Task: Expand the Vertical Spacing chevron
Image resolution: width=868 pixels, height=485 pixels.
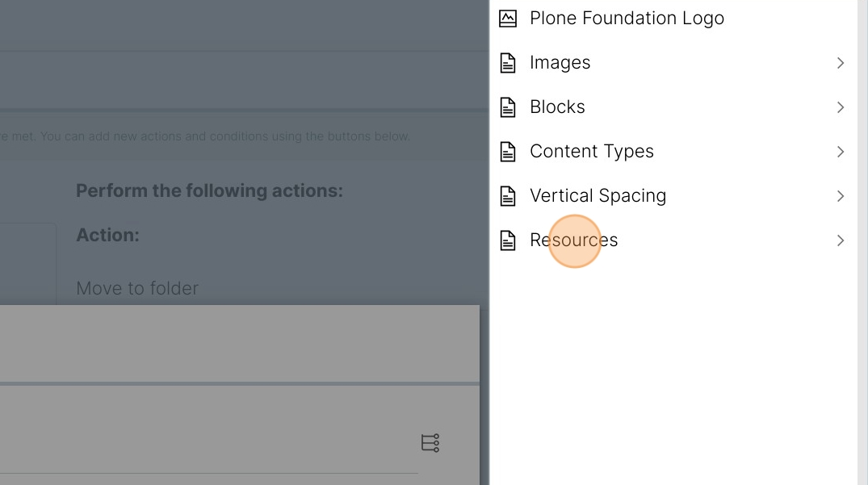Action: point(841,196)
